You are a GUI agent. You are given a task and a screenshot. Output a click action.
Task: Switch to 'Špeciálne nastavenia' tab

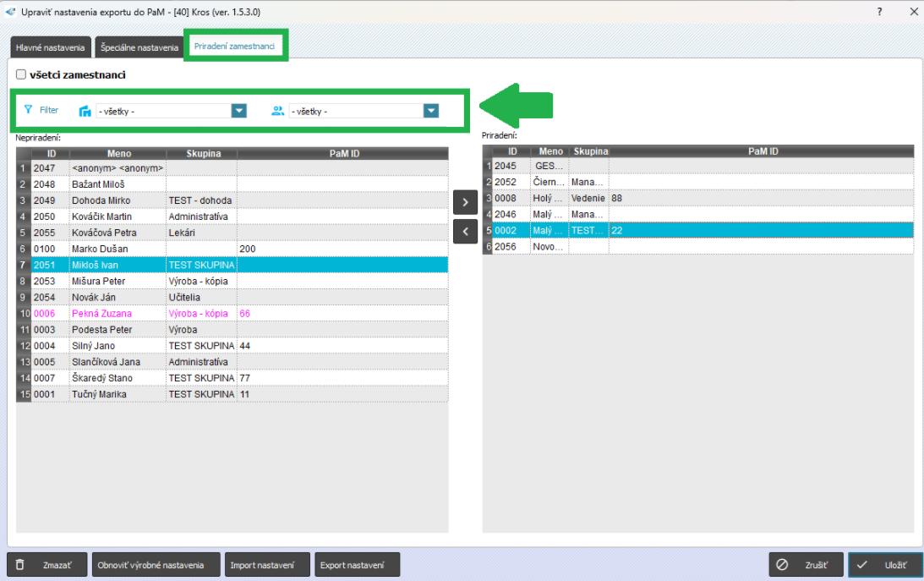coord(139,48)
